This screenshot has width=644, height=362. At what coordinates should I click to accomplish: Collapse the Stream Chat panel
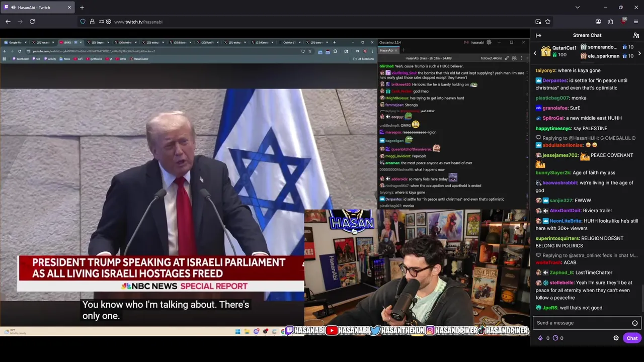click(538, 35)
